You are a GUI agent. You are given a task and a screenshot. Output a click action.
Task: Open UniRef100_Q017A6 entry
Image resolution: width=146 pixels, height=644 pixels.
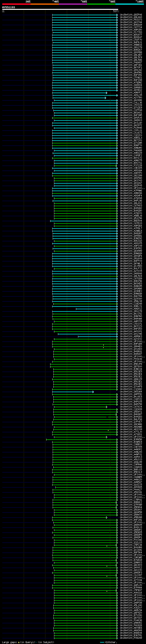tap(131, 334)
